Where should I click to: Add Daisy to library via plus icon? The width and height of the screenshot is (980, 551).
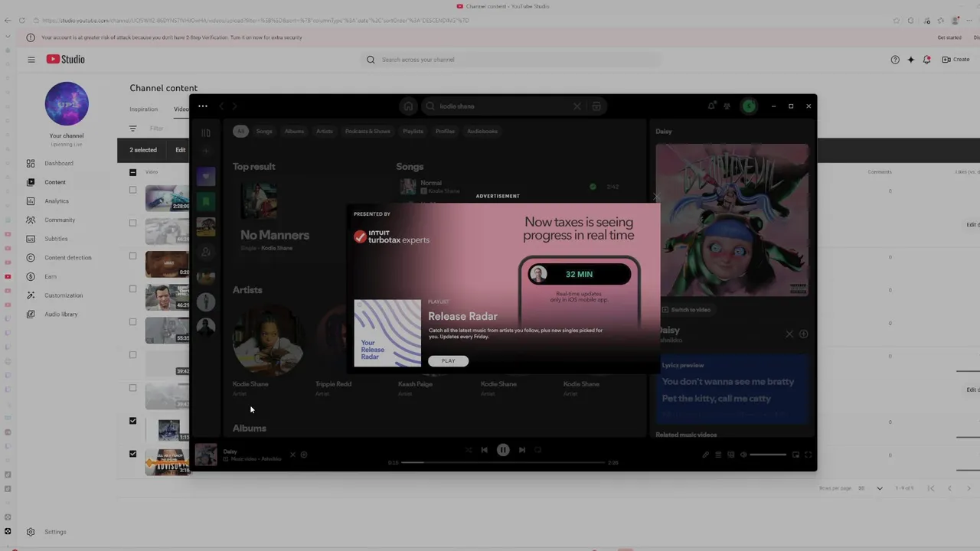(x=804, y=334)
